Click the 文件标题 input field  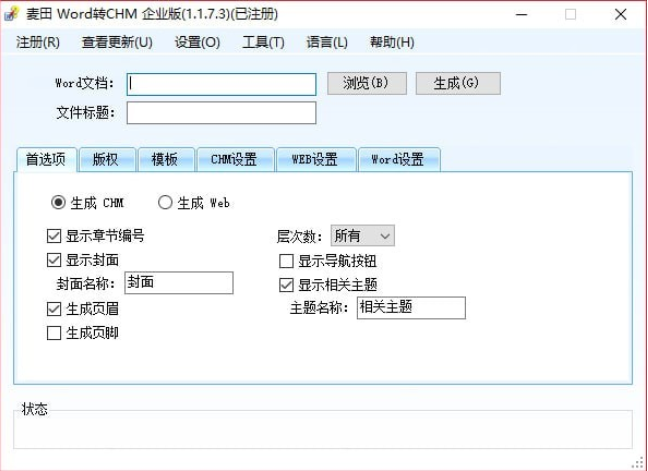(222, 113)
